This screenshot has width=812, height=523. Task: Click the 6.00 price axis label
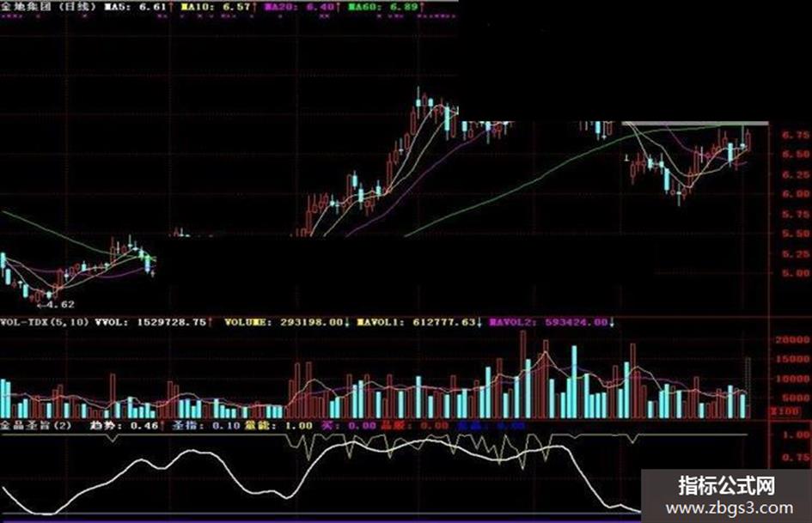coord(796,194)
